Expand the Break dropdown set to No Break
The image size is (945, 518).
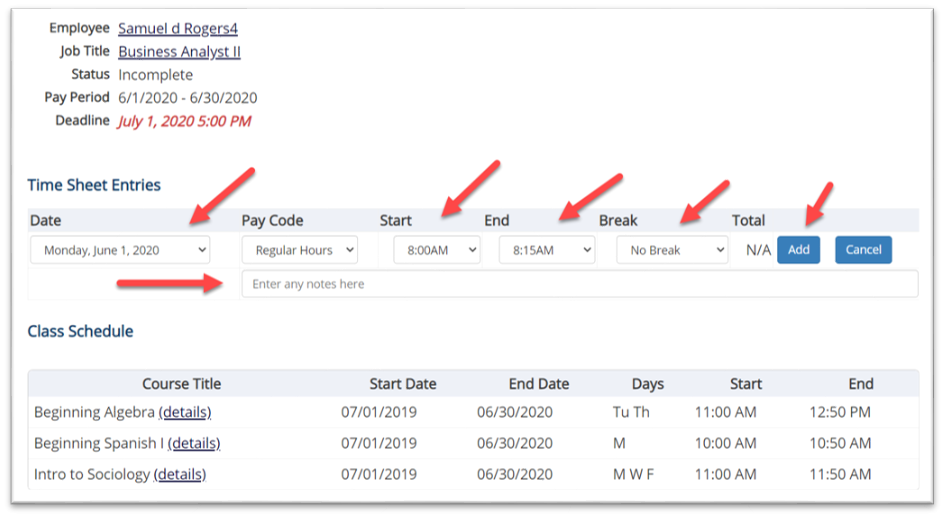pos(672,250)
